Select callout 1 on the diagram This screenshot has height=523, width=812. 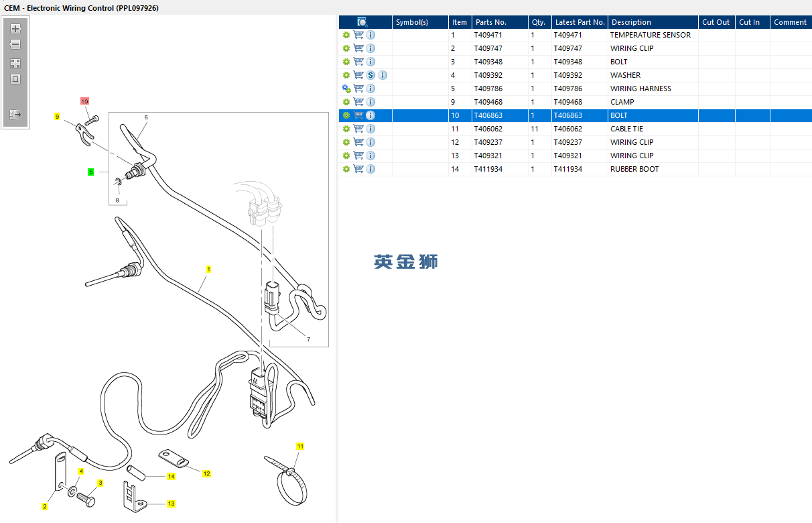click(x=208, y=270)
